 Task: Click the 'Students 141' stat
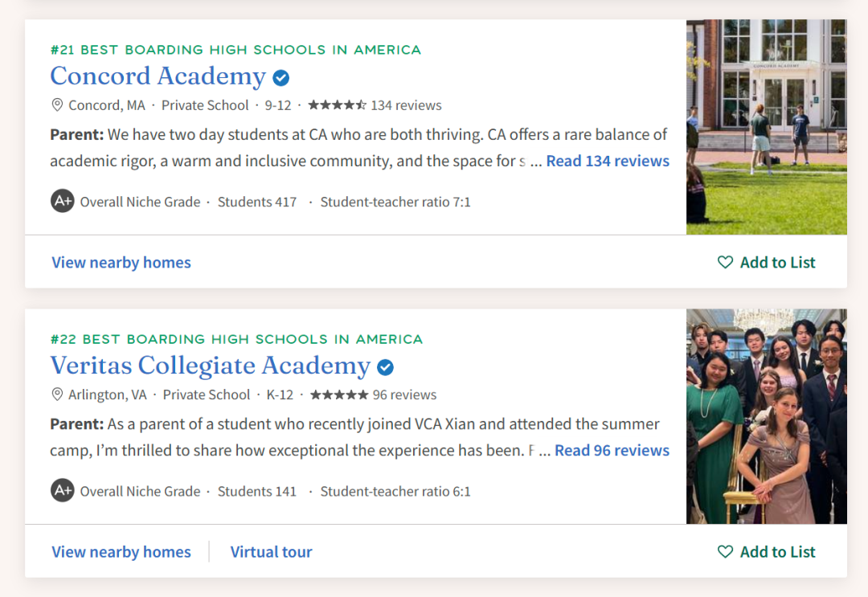257,491
